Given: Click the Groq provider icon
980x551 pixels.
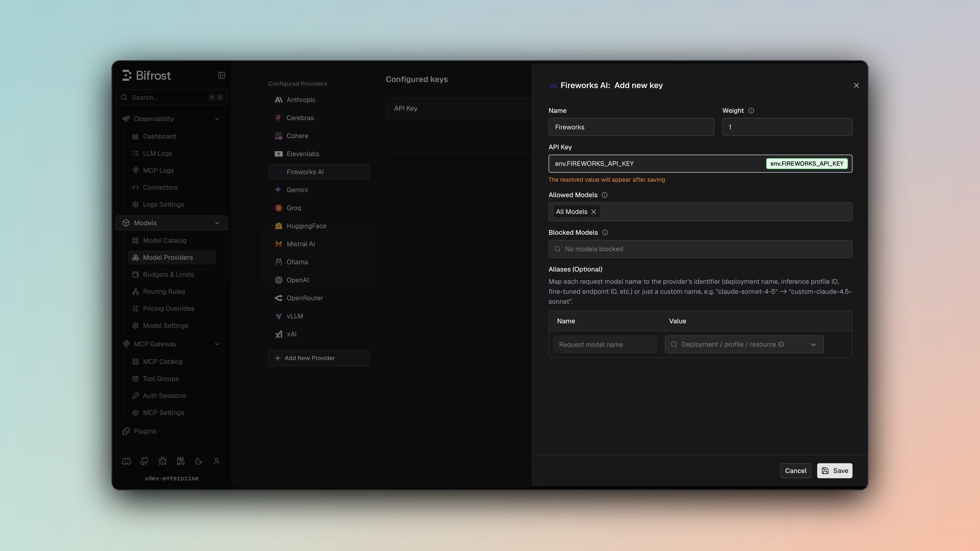Looking at the screenshot, I should (x=278, y=208).
